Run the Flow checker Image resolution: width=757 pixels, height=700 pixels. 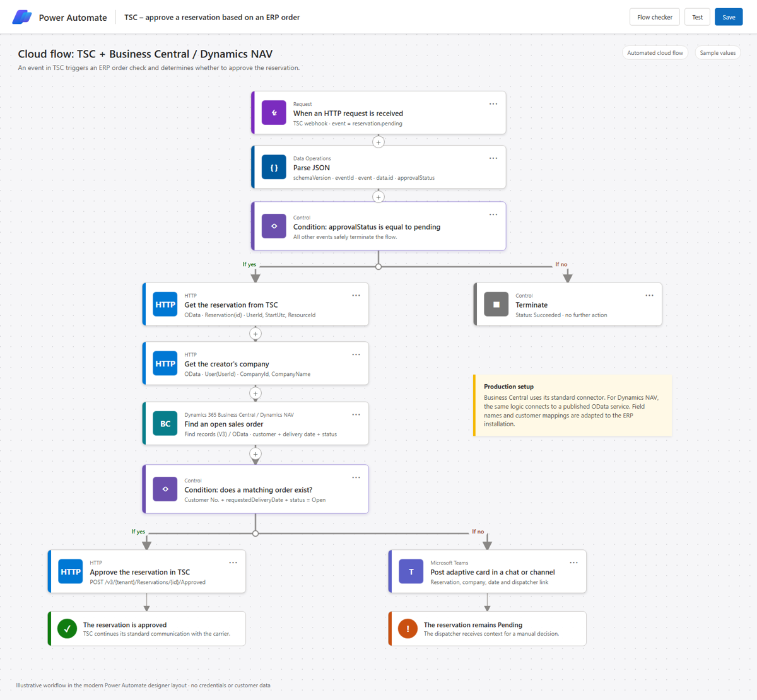pyautogui.click(x=655, y=17)
